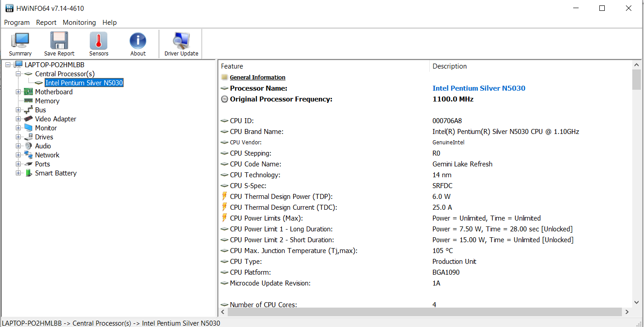
Task: Open the Sensors thermometer icon
Action: coord(98,41)
